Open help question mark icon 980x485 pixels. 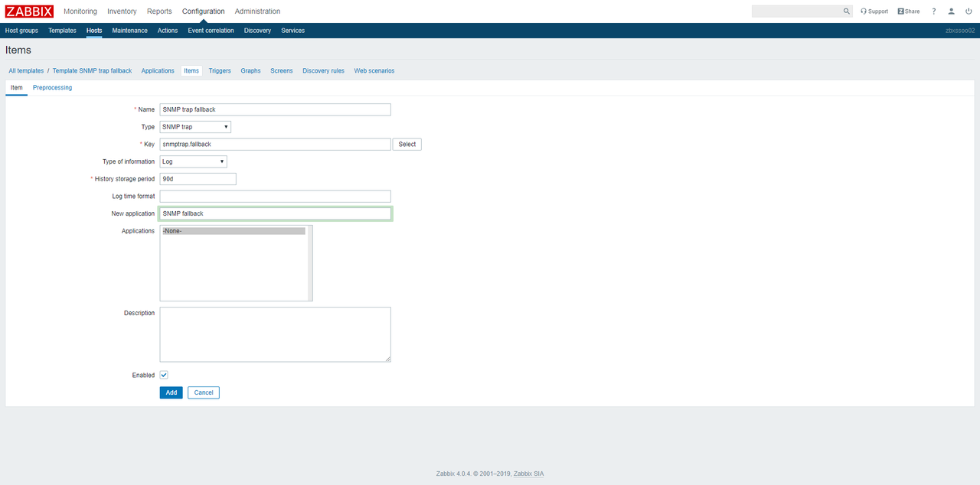click(933, 11)
